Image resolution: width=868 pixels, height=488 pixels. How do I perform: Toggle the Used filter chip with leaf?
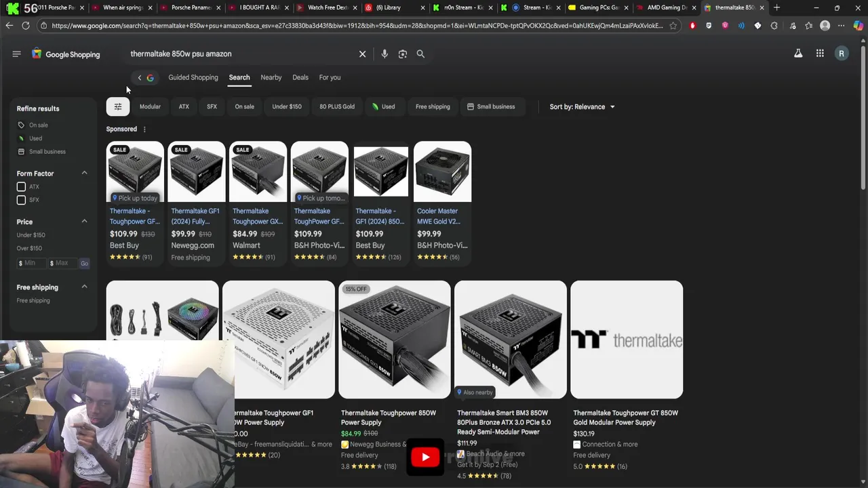pos(383,106)
